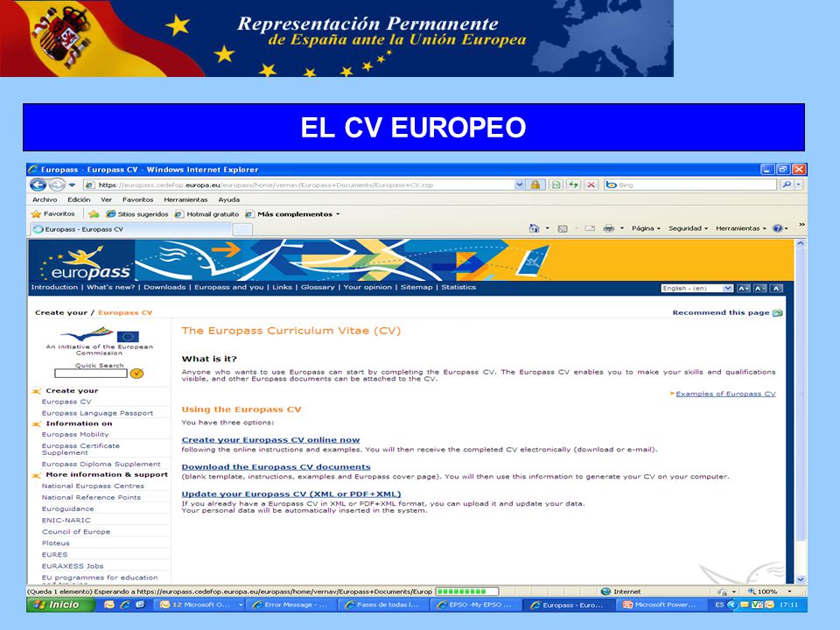Open the Introduction page link
The height and width of the screenshot is (630, 840).
(x=54, y=287)
